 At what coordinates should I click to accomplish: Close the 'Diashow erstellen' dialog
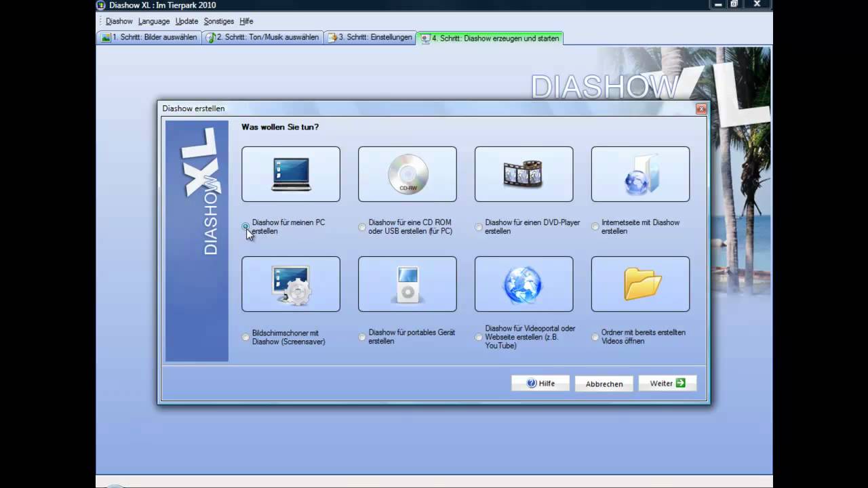pos(701,108)
